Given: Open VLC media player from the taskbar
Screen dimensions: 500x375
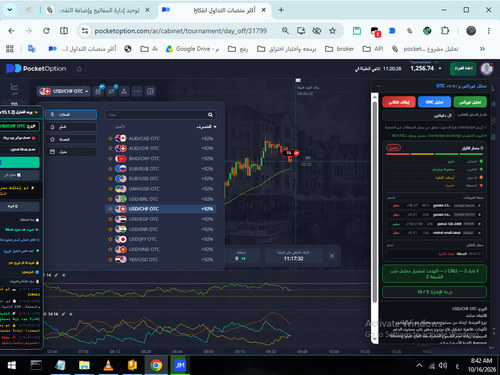Looking at the screenshot, I should click(x=108, y=365).
